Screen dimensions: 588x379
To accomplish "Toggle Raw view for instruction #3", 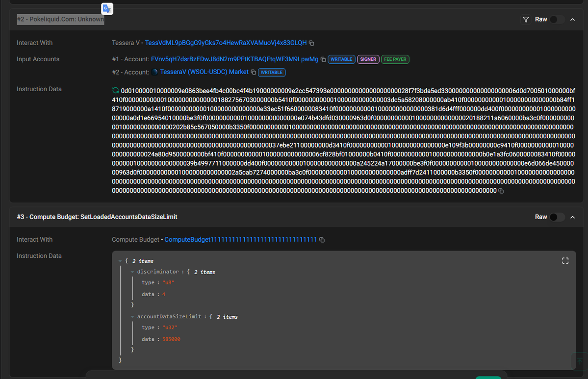I will coord(557,217).
